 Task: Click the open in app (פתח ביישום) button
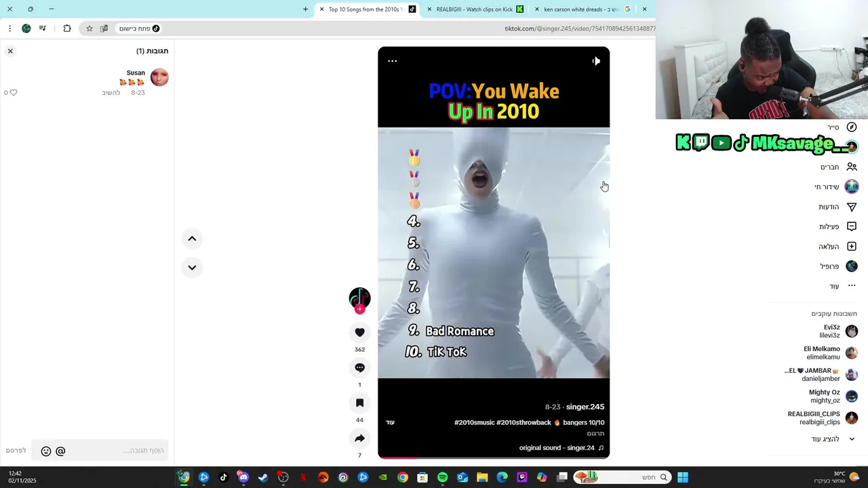click(x=139, y=28)
